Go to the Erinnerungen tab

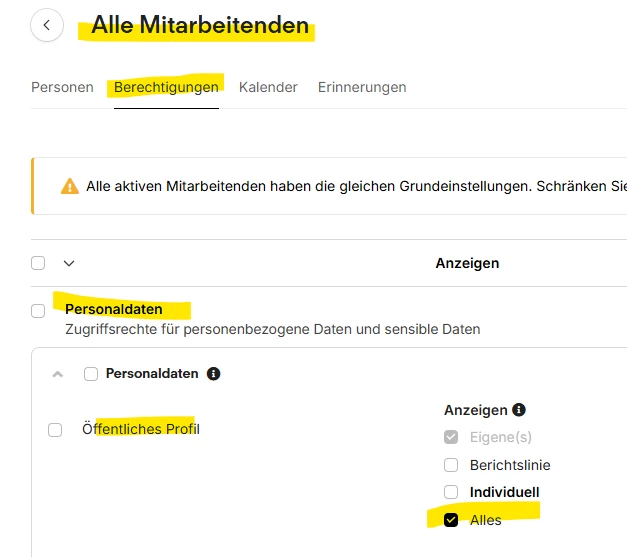362,87
